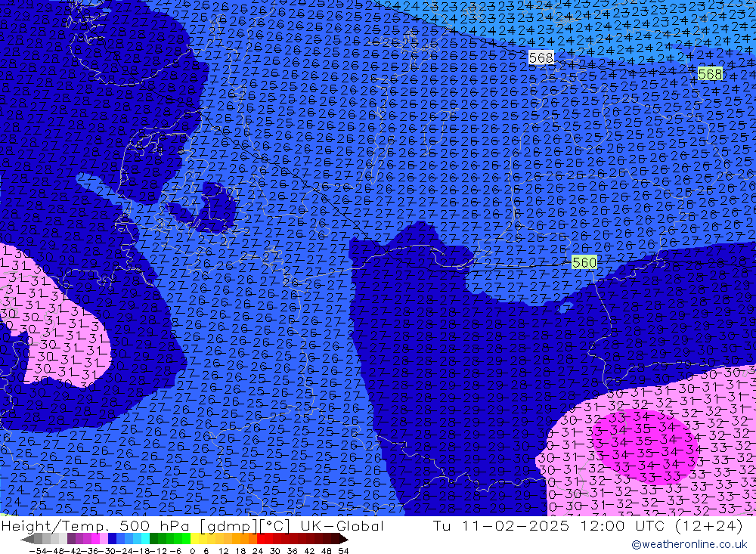The width and height of the screenshot is (756, 554).
Task: Click the green 568 contour label
Action: click(x=710, y=74)
